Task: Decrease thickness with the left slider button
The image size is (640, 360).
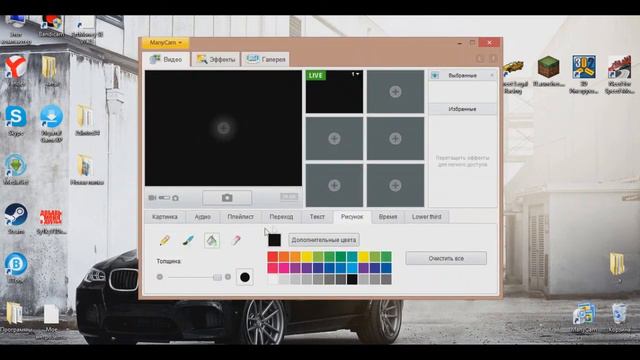Action: pos(160,277)
